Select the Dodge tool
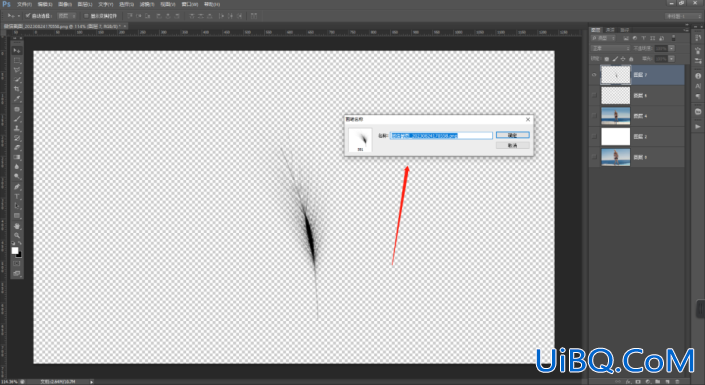 pos(17,176)
